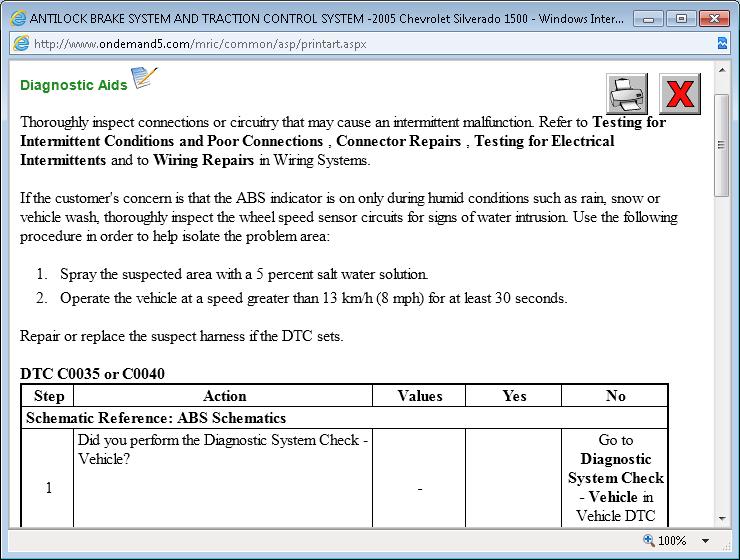Click the red X close article icon
Image resolution: width=740 pixels, height=560 pixels.
pos(680,93)
